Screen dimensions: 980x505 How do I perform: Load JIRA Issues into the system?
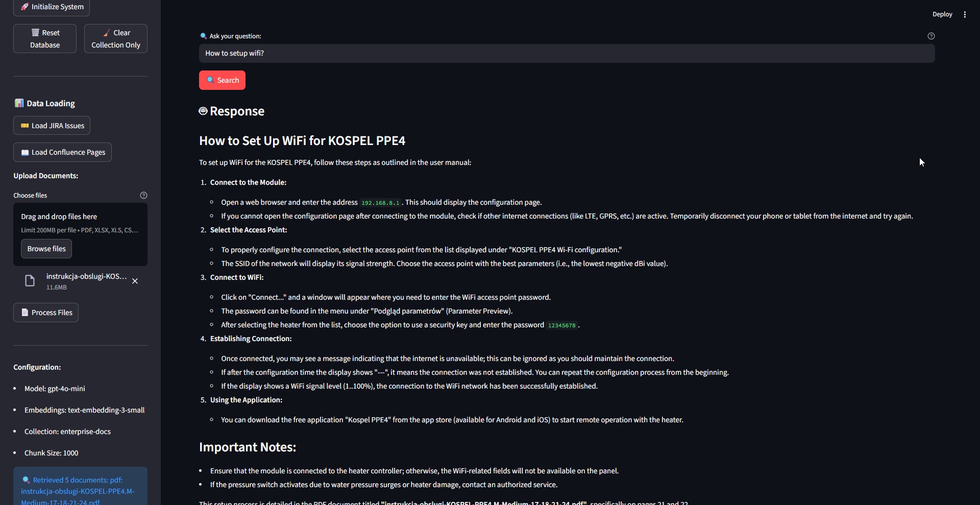click(52, 126)
